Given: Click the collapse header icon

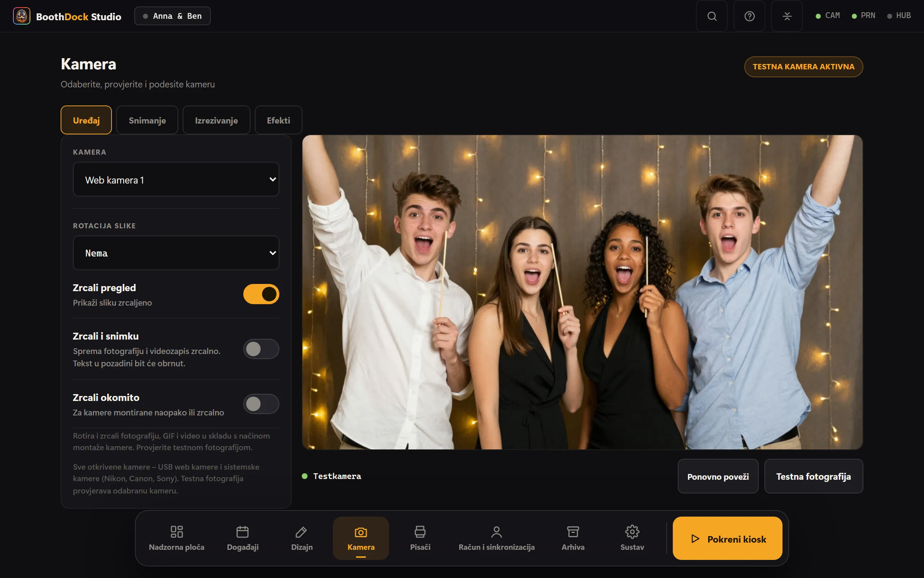Looking at the screenshot, I should coord(786,16).
